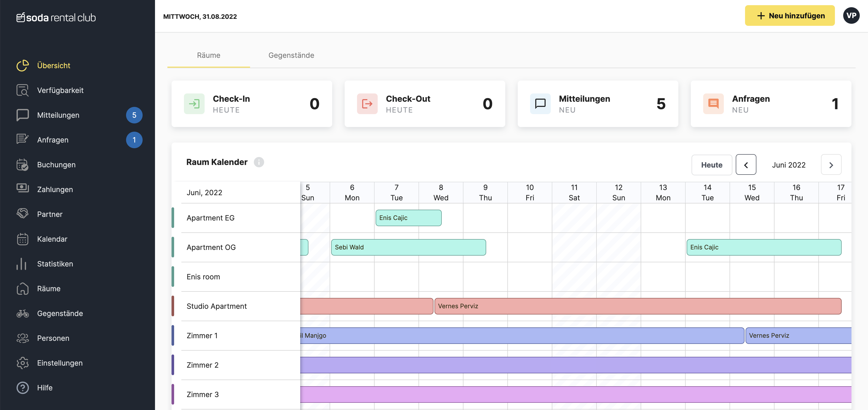Click the 8 Wed column header
Viewport: 868px width, 410px height.
441,193
